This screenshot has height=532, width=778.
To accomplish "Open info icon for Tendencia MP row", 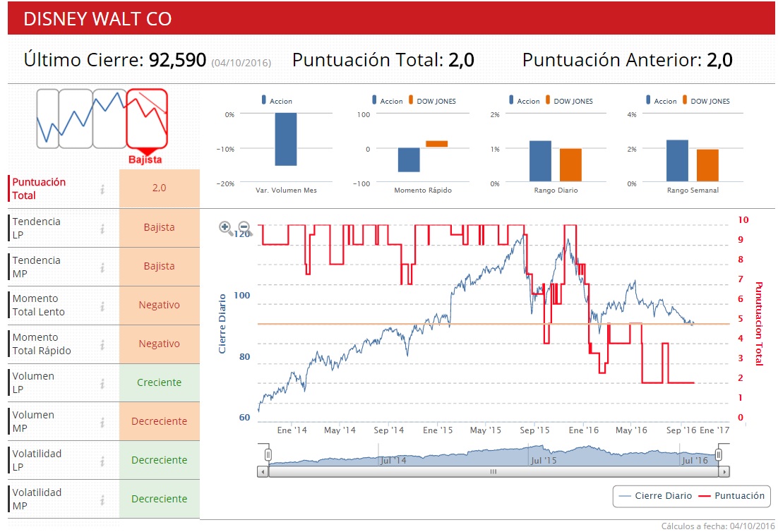I will tap(102, 267).
